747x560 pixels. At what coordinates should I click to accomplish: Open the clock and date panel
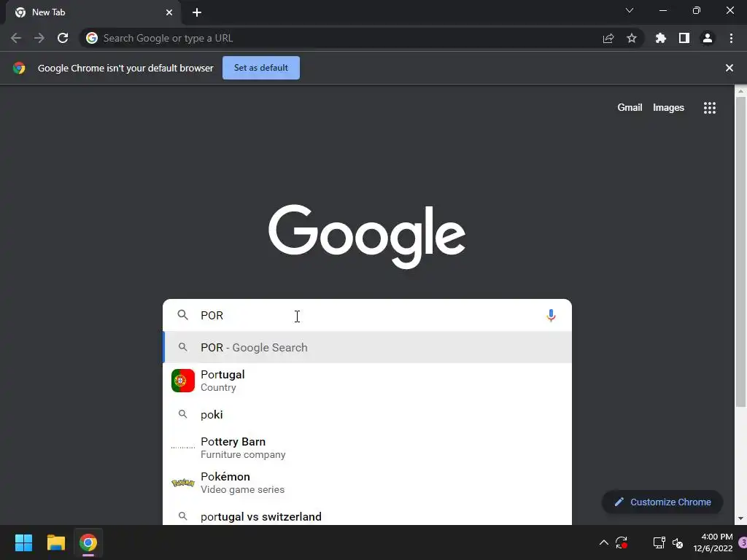713,542
